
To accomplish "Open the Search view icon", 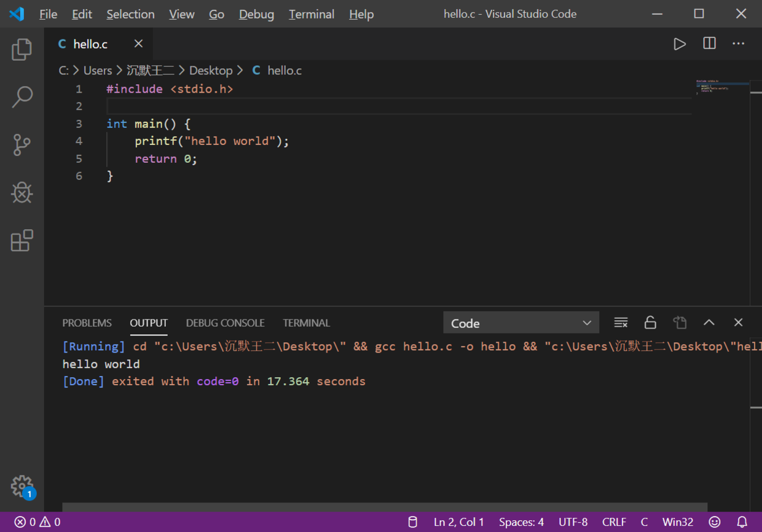I will tap(22, 97).
